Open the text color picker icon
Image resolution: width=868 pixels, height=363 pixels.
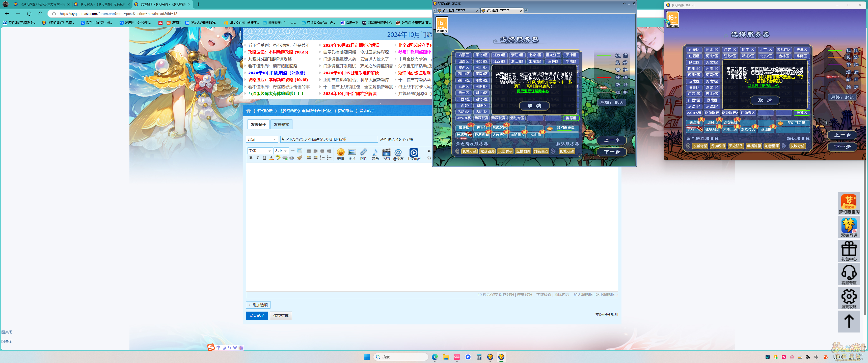271,158
